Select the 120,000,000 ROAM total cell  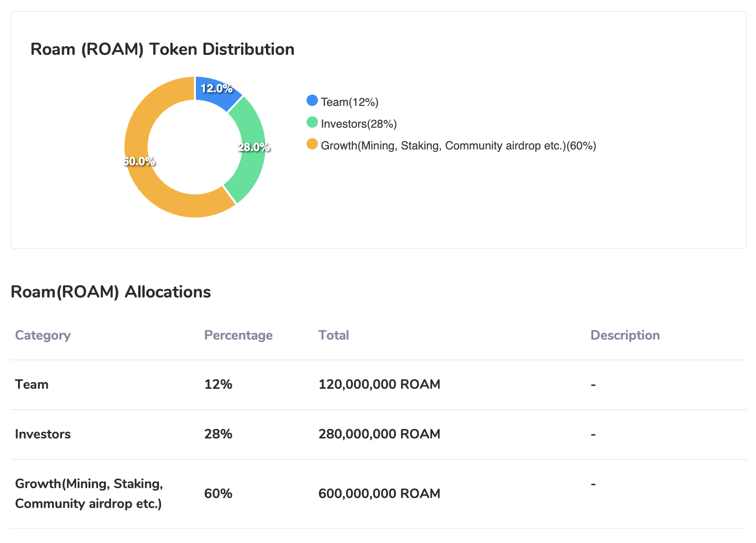379,385
